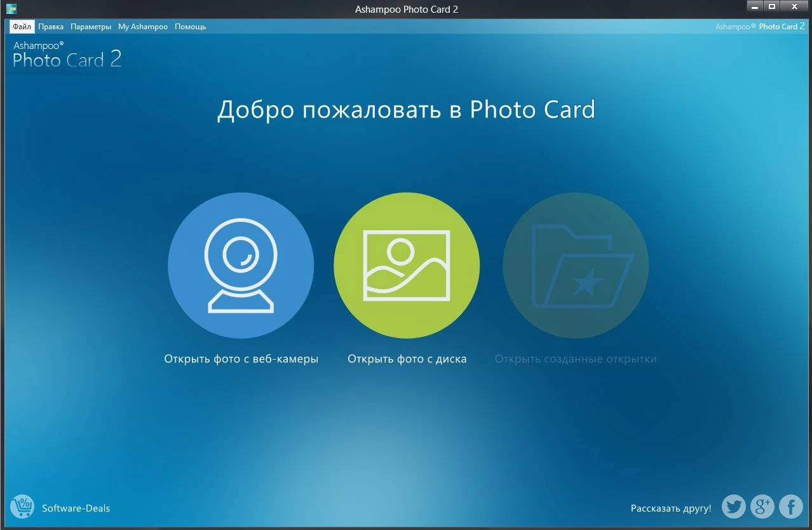Click the shopping cart Software-Deals icon
This screenshot has width=812, height=530.
coord(23,507)
